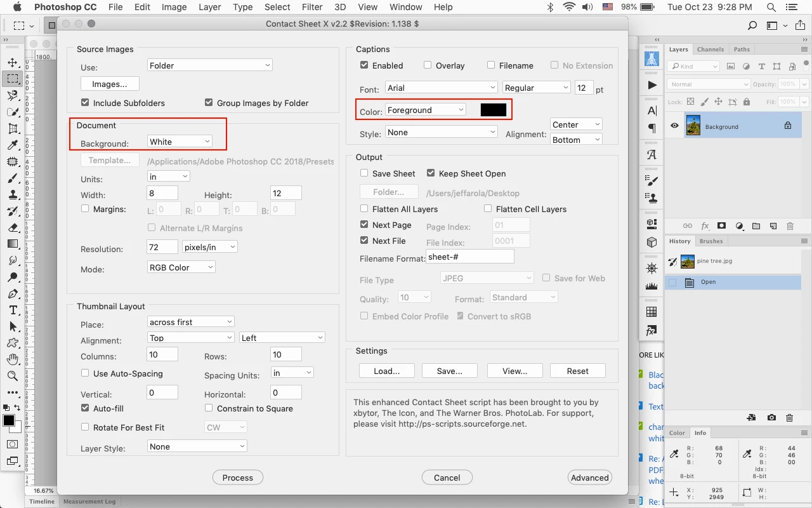The height and width of the screenshot is (508, 812).
Task: Click the Images... button
Action: [110, 84]
